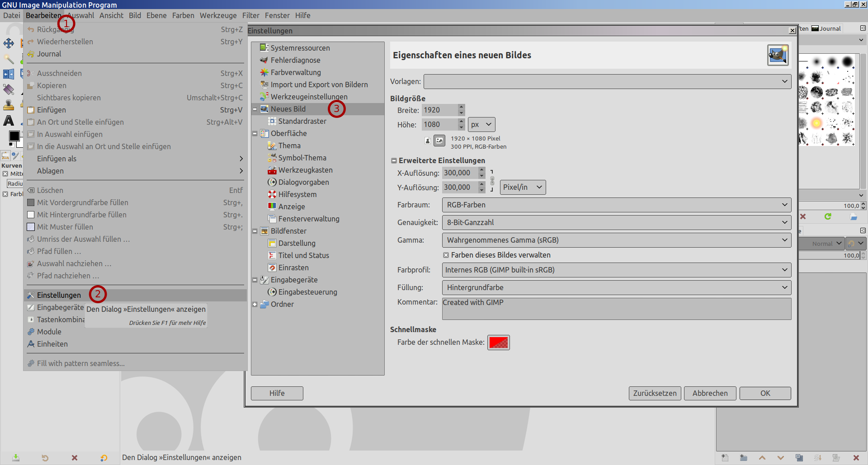Click the delete tool preset X icon
The width and height of the screenshot is (868, 465).
[75, 458]
